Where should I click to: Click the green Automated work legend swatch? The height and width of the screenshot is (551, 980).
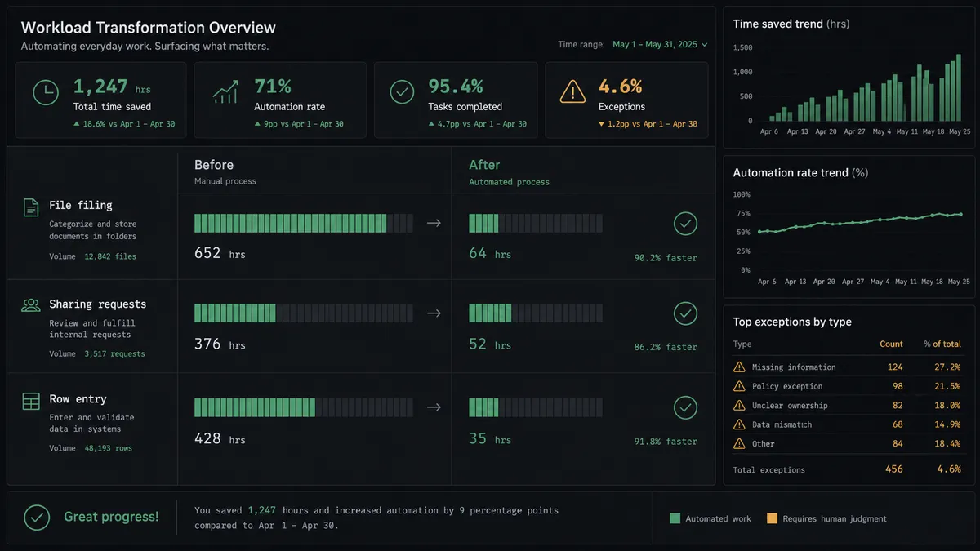click(675, 518)
